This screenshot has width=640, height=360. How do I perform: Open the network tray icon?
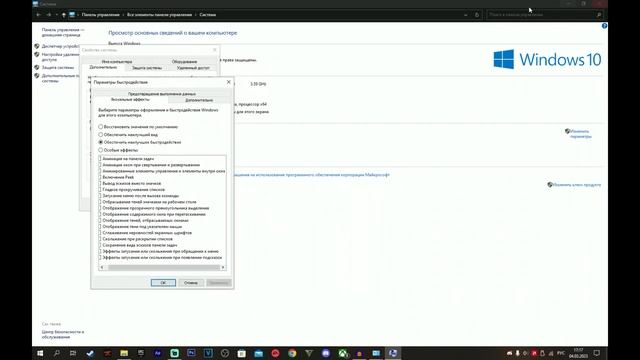(x=551, y=353)
